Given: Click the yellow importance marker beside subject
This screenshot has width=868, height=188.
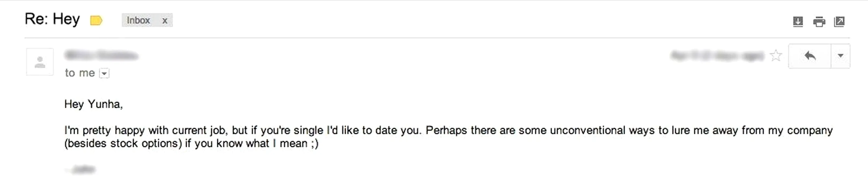Looking at the screenshot, I should pyautogui.click(x=96, y=21).
